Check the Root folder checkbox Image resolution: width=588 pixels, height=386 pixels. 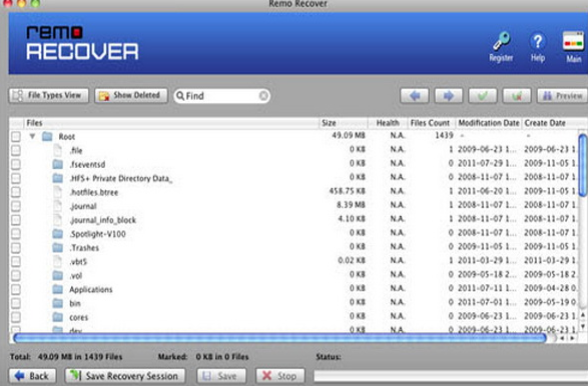(16, 137)
